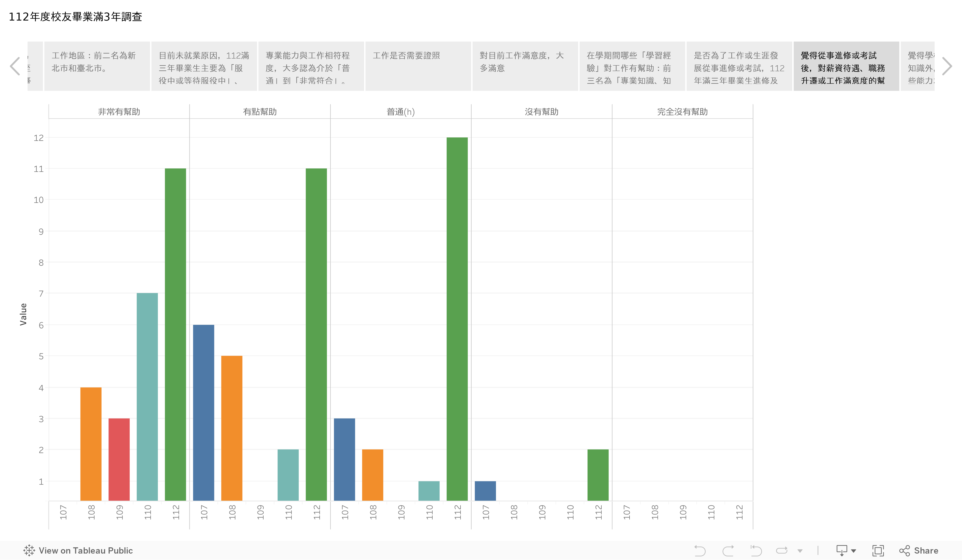Image resolution: width=962 pixels, height=560 pixels.
Task: Click the y-axis tick label 12
Action: (x=39, y=138)
